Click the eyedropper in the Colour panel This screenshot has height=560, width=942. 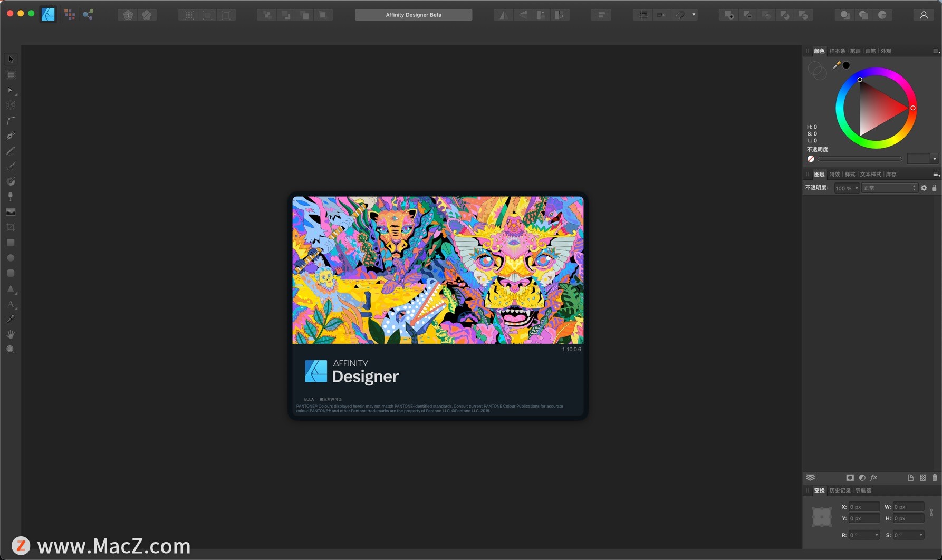(837, 65)
